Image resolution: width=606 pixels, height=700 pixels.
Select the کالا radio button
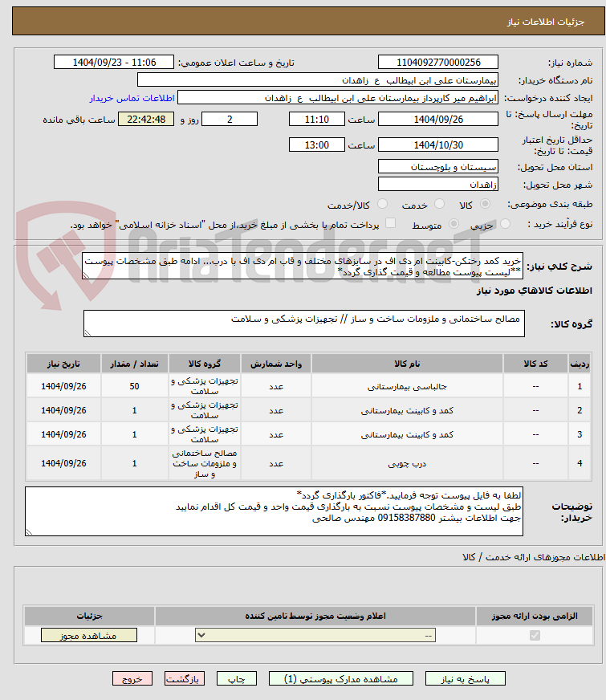[x=485, y=205]
